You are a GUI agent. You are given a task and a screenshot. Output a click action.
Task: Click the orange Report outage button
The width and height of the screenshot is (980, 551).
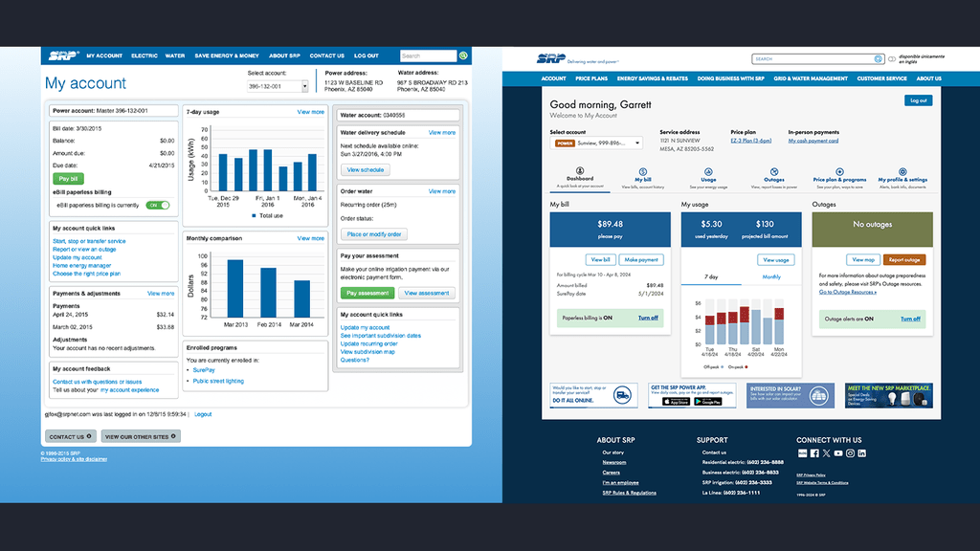903,260
